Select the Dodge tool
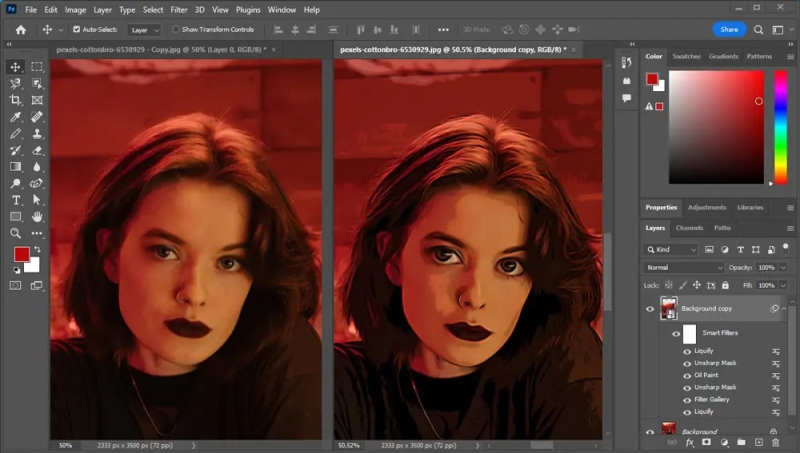 [x=15, y=183]
